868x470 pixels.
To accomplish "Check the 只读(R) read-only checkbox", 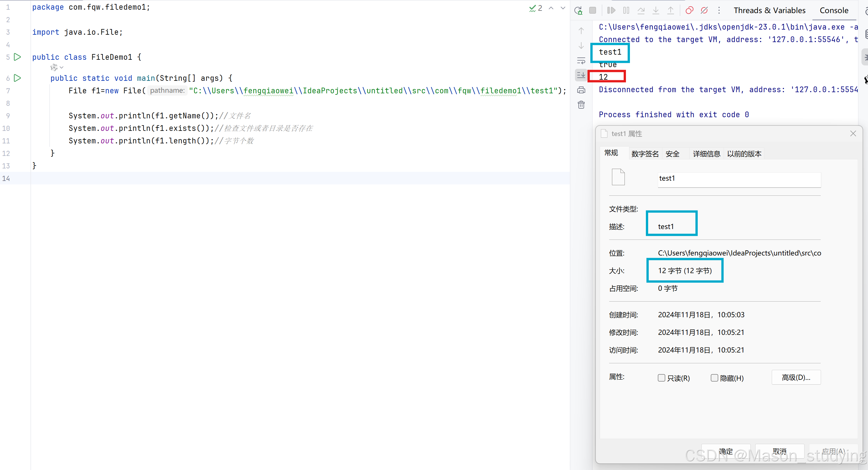I will tap(662, 378).
